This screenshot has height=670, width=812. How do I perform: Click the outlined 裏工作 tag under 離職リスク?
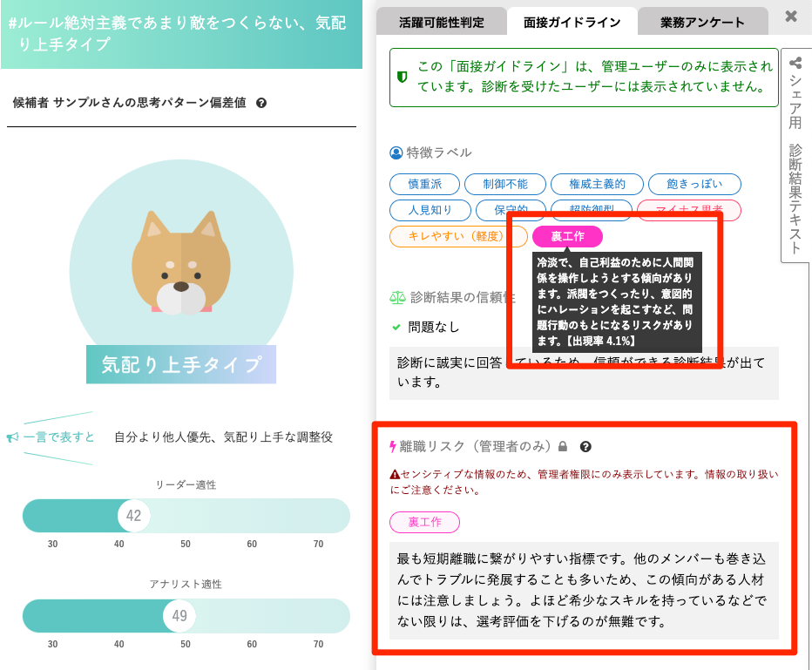(x=424, y=522)
